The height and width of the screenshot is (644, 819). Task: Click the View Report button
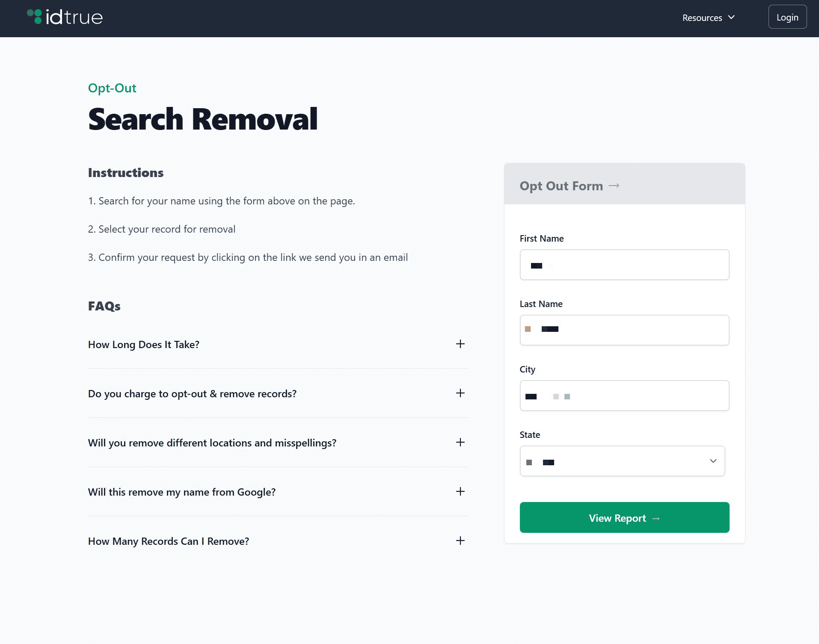pos(624,517)
